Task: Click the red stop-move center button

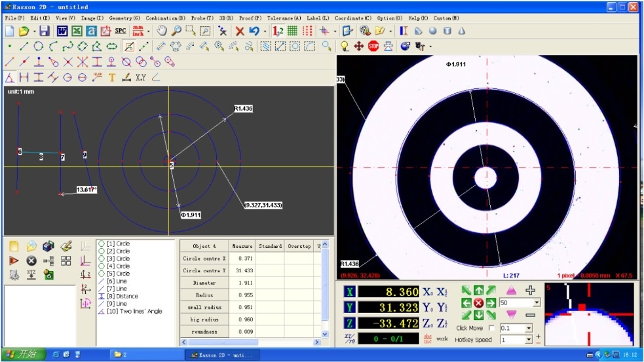Action: 478,303
